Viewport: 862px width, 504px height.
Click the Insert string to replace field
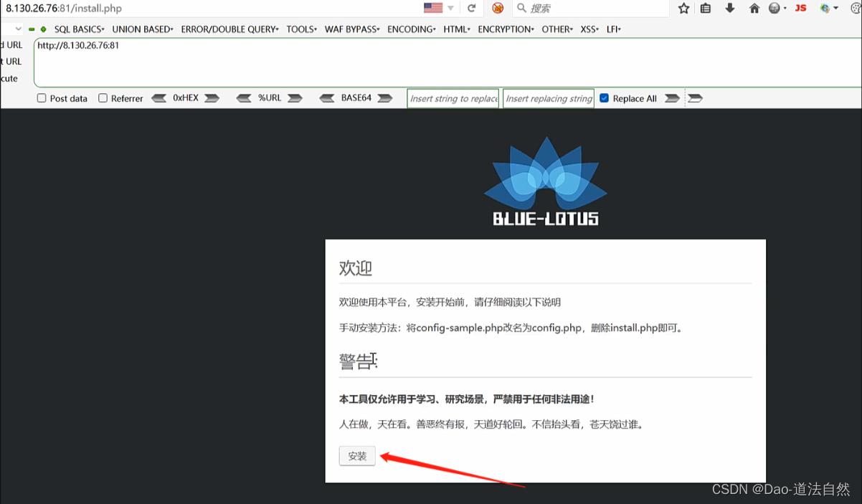[454, 98]
